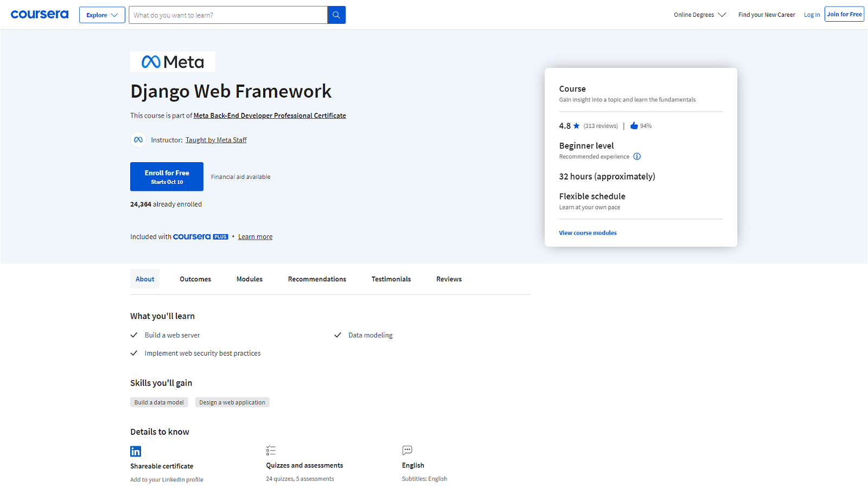Click the '24,364 already enrolled' text
The image size is (868, 488).
(x=166, y=204)
